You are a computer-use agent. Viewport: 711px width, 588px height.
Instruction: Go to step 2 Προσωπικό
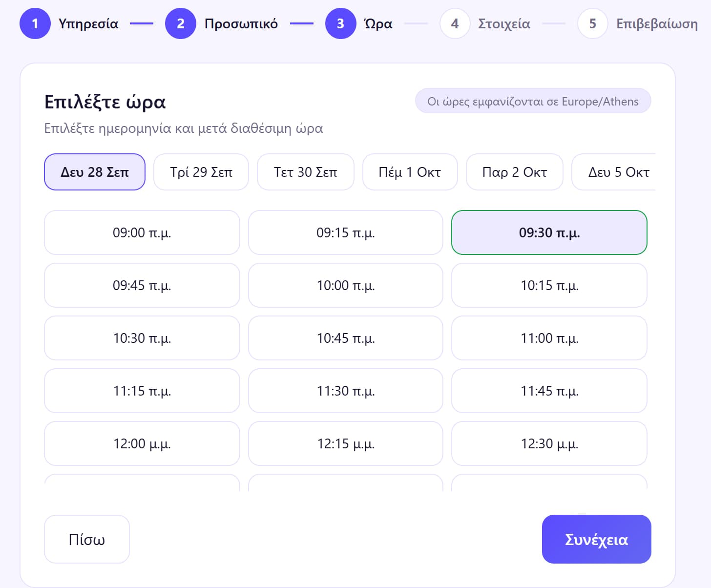pyautogui.click(x=221, y=23)
